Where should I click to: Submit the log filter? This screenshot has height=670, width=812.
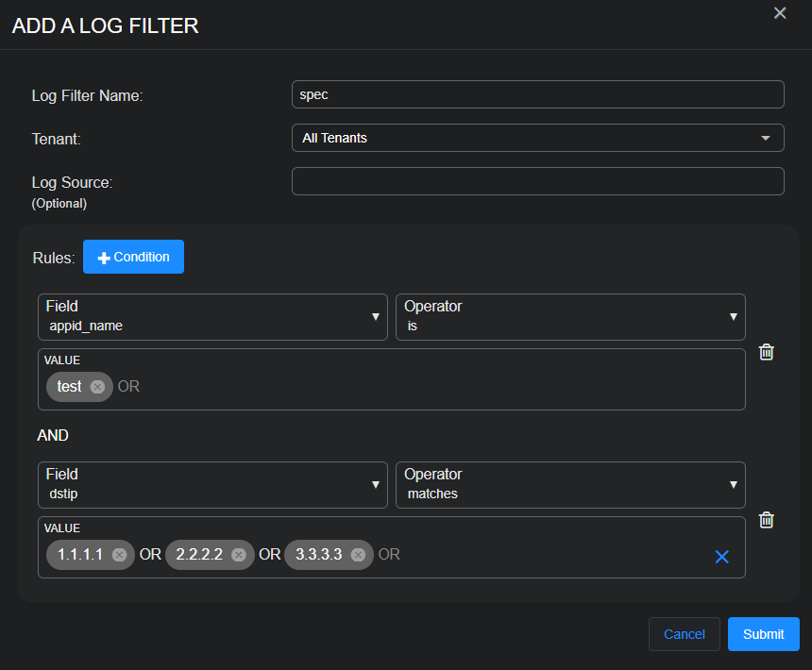coord(763,634)
